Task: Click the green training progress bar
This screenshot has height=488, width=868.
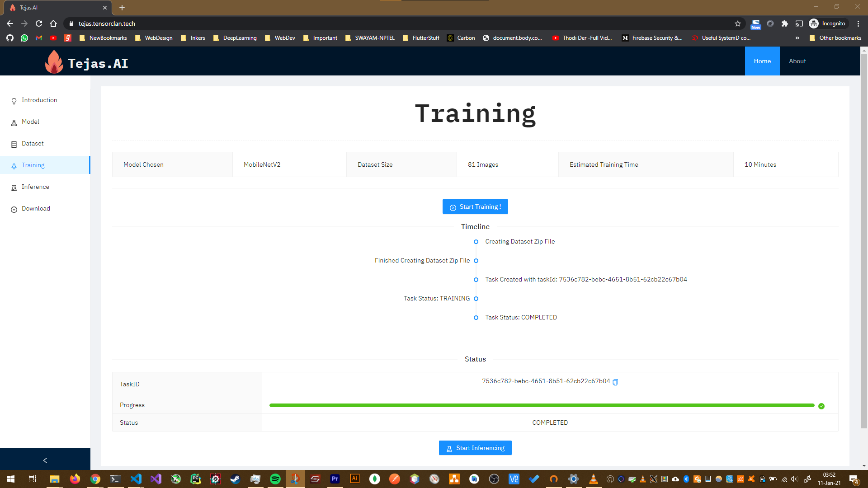Action: pos(542,405)
